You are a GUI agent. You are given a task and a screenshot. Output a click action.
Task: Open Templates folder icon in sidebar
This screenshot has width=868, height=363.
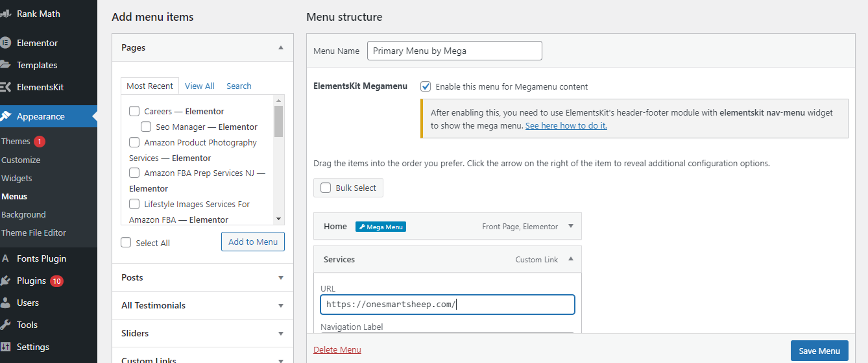click(x=5, y=65)
